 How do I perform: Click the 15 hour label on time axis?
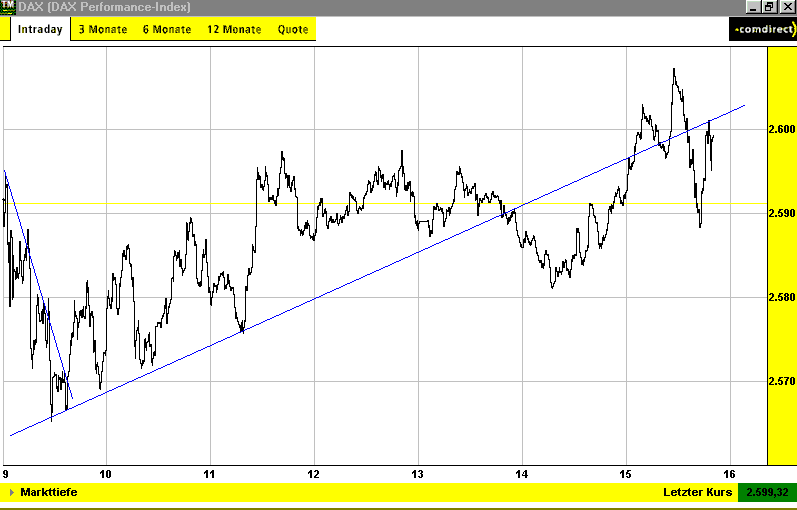626,474
